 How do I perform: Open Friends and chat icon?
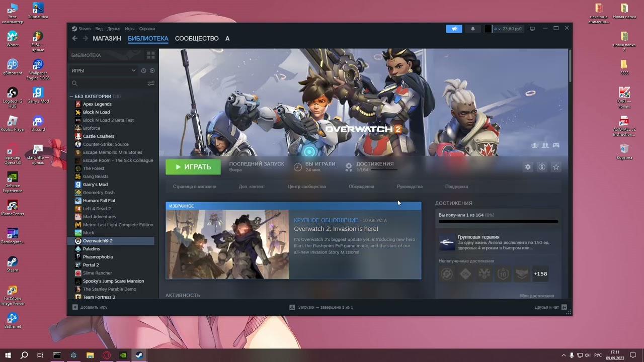pos(564,307)
